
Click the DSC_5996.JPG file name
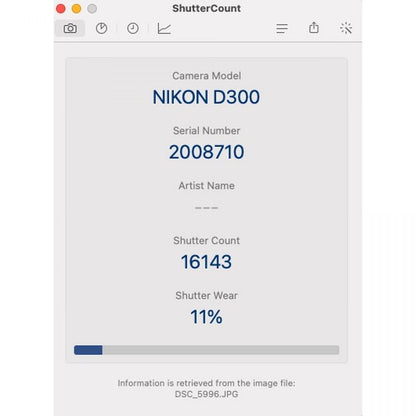[206, 394]
